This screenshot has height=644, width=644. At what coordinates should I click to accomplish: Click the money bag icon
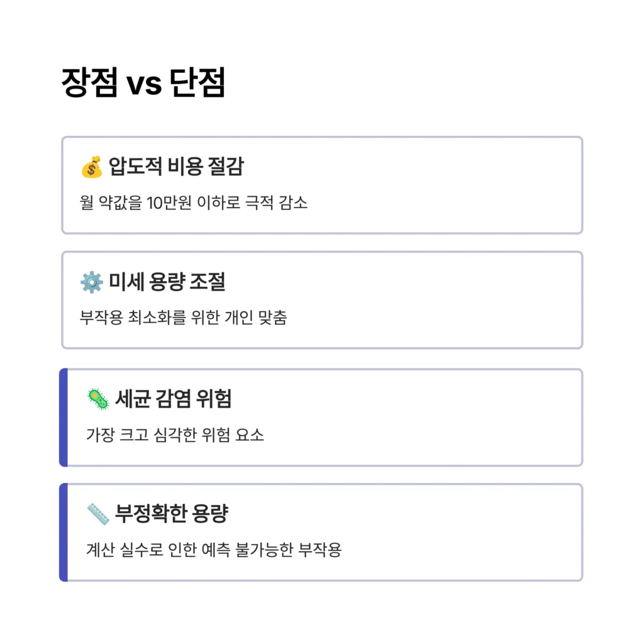91,167
